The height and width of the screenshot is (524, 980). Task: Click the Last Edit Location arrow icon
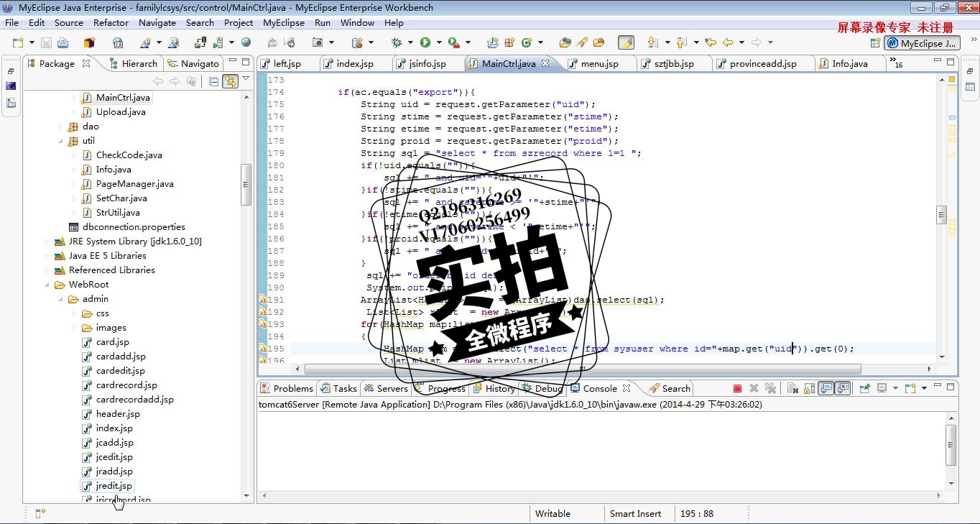click(710, 42)
